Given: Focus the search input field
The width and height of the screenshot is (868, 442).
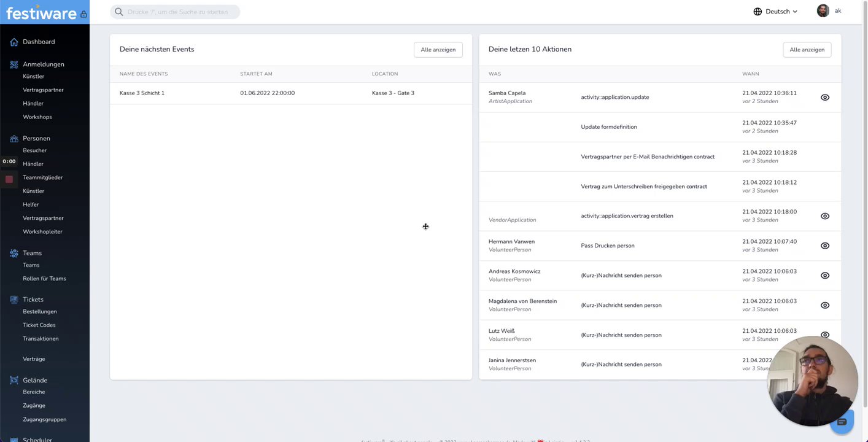Looking at the screenshot, I should 178,12.
